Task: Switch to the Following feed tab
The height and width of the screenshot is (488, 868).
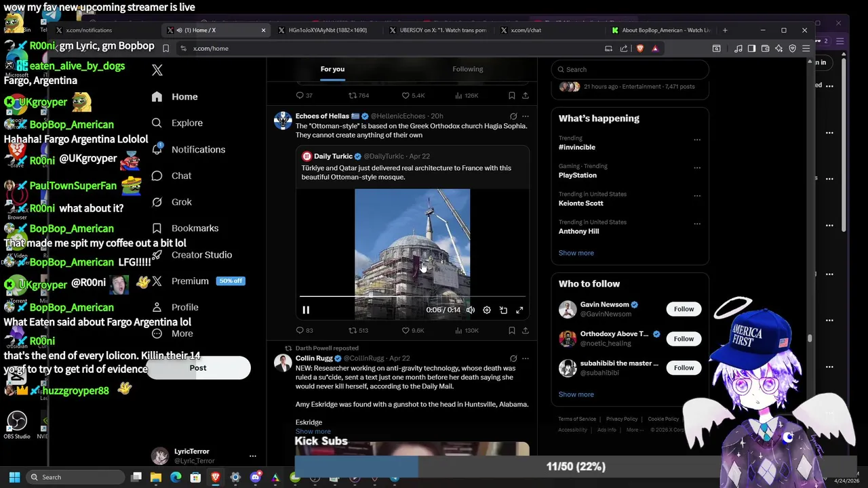Action: [x=467, y=69]
